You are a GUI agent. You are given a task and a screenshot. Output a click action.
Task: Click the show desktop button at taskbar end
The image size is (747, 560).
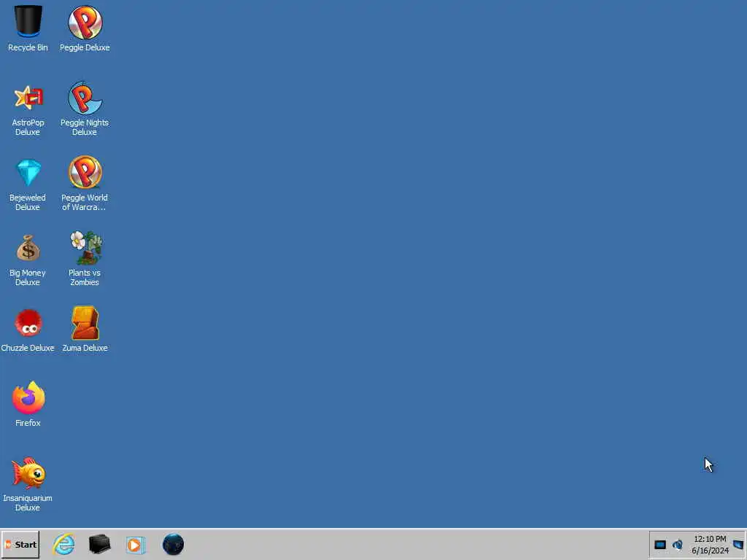click(x=738, y=545)
